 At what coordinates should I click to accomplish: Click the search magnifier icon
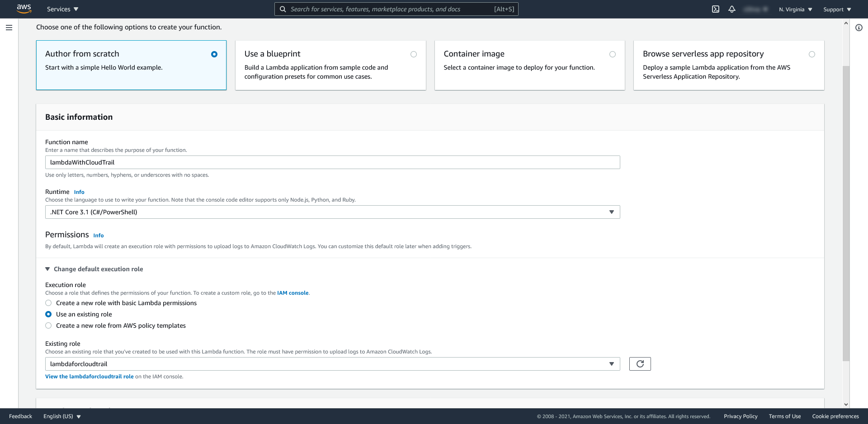[x=283, y=9]
